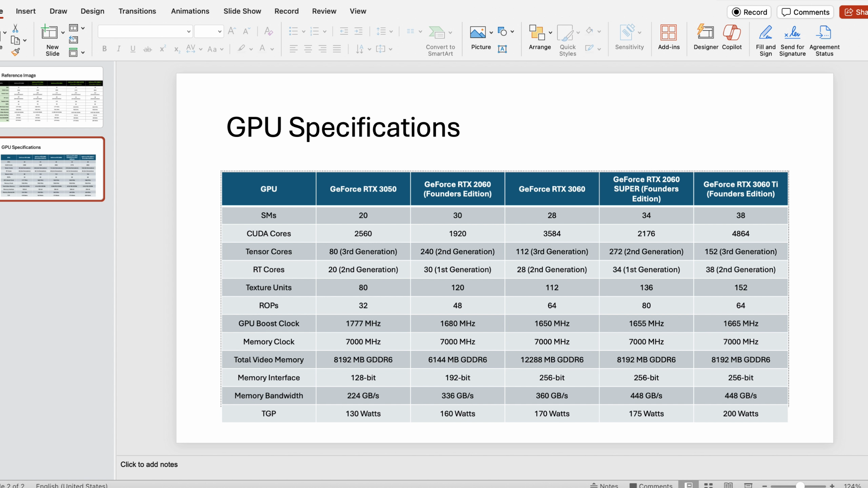Select the Format Painter brush
868x488 pixels.
pos(16,52)
